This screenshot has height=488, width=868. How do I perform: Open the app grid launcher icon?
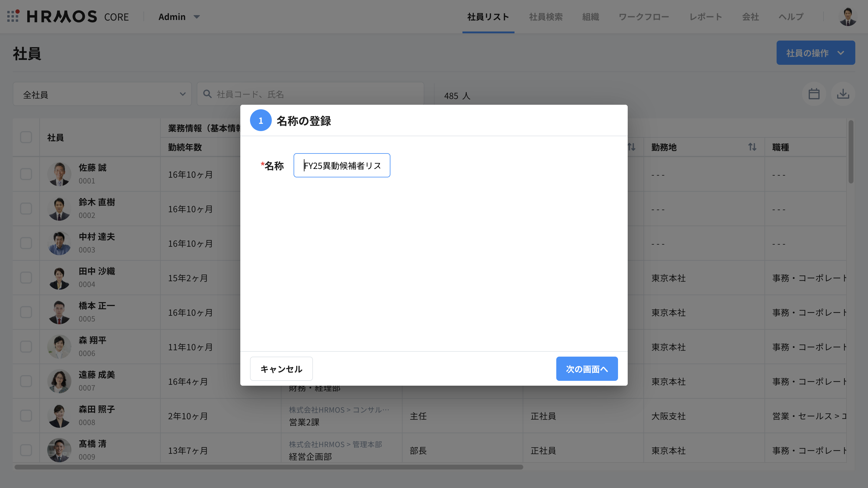point(13,16)
